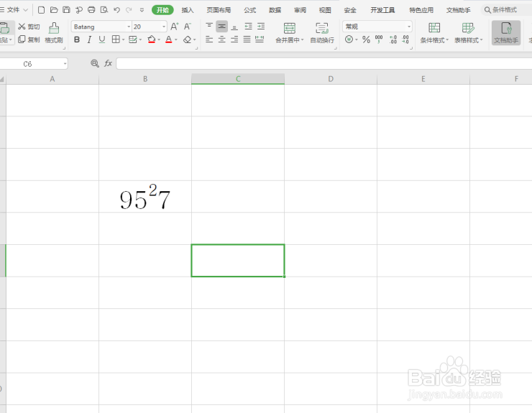Expand the border style dropdown arrow

[x=123, y=40]
